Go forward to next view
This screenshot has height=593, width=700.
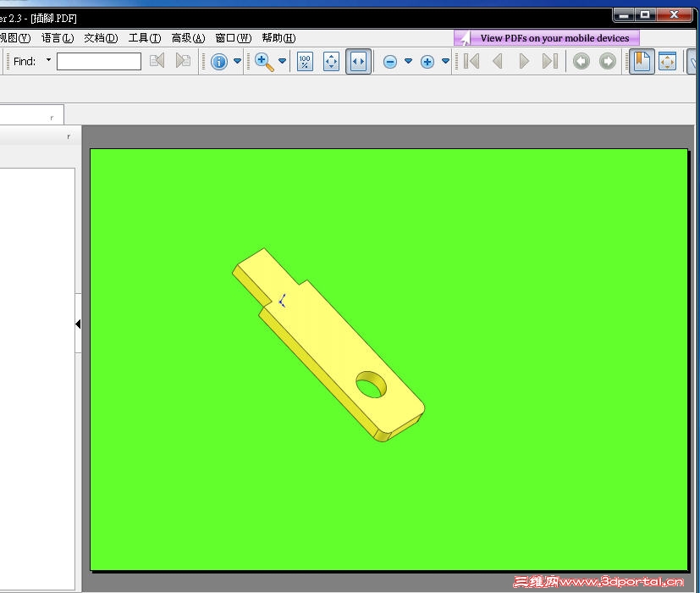click(608, 61)
